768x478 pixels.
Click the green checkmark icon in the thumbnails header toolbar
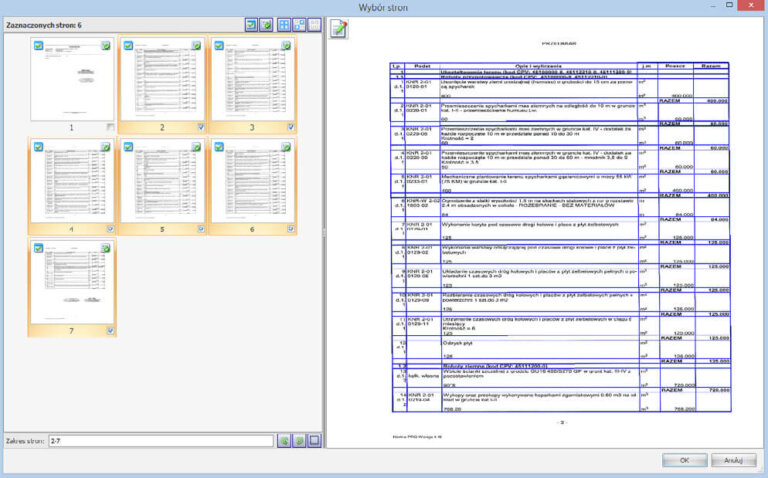point(266,24)
